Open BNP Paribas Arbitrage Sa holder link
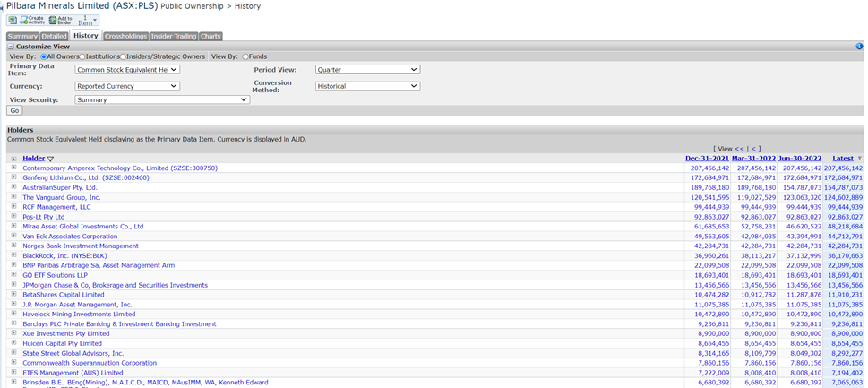This screenshot has height=388, width=868. click(x=99, y=265)
